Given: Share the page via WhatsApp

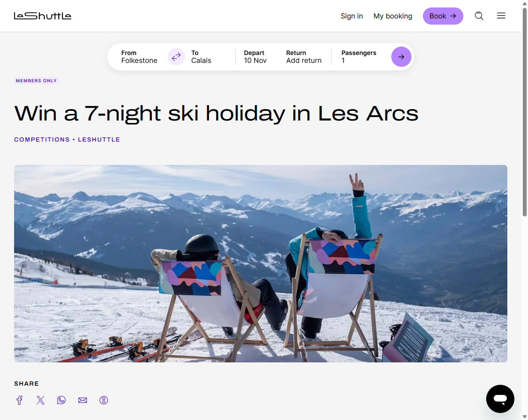Looking at the screenshot, I should click(x=62, y=400).
